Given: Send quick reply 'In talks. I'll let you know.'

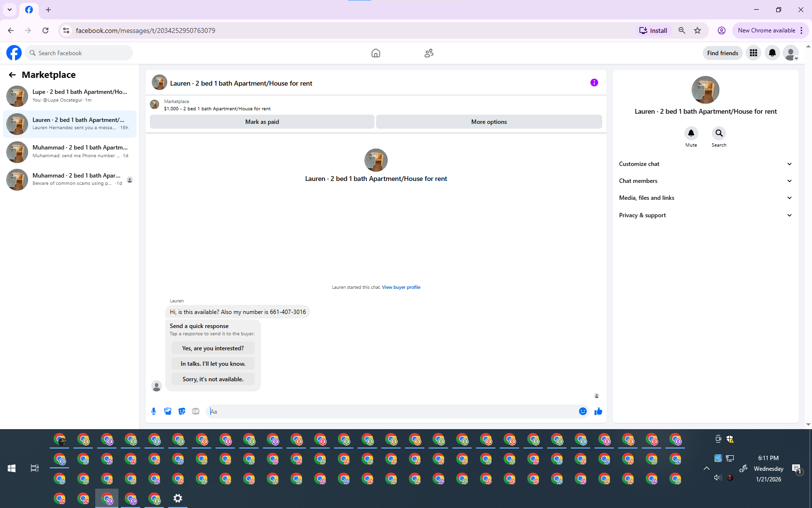Looking at the screenshot, I should click(213, 364).
